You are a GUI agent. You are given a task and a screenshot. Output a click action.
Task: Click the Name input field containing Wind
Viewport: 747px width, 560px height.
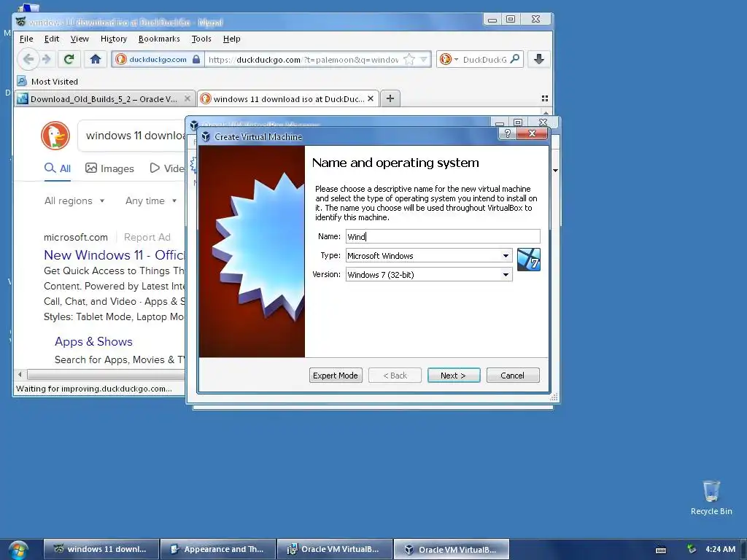click(x=443, y=236)
